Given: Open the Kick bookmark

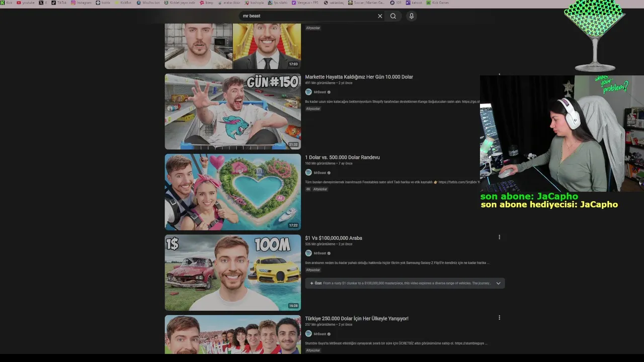Looking at the screenshot, I should pyautogui.click(x=7, y=3).
